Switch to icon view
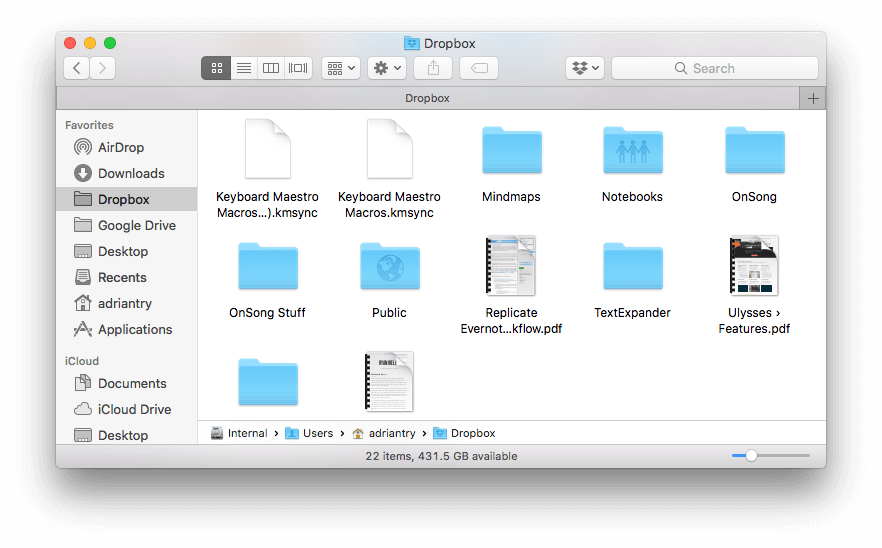Image resolution: width=882 pixels, height=548 pixels. click(x=216, y=68)
